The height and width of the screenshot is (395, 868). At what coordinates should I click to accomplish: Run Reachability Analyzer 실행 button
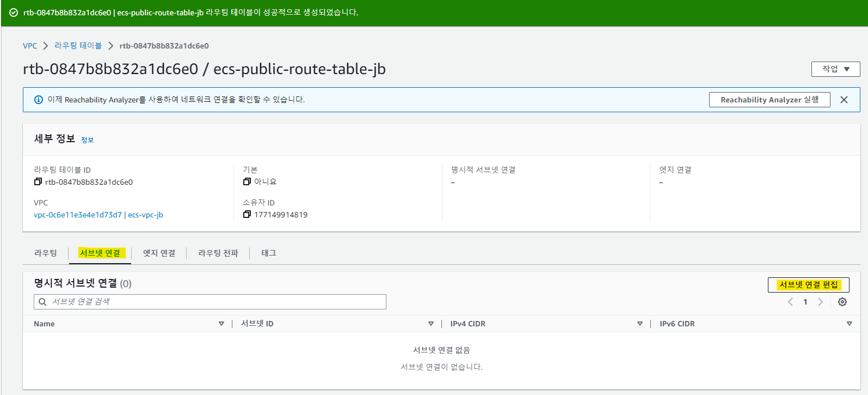(769, 100)
